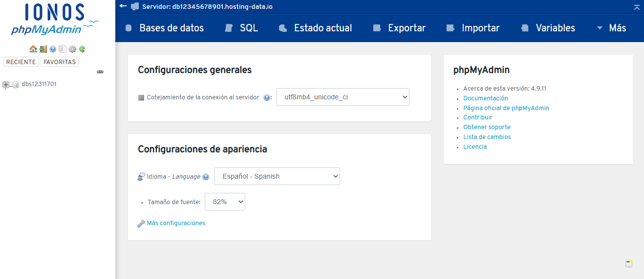The height and width of the screenshot is (279, 644).
Task: Select the dbs12311701 database name
Action: 39,84
